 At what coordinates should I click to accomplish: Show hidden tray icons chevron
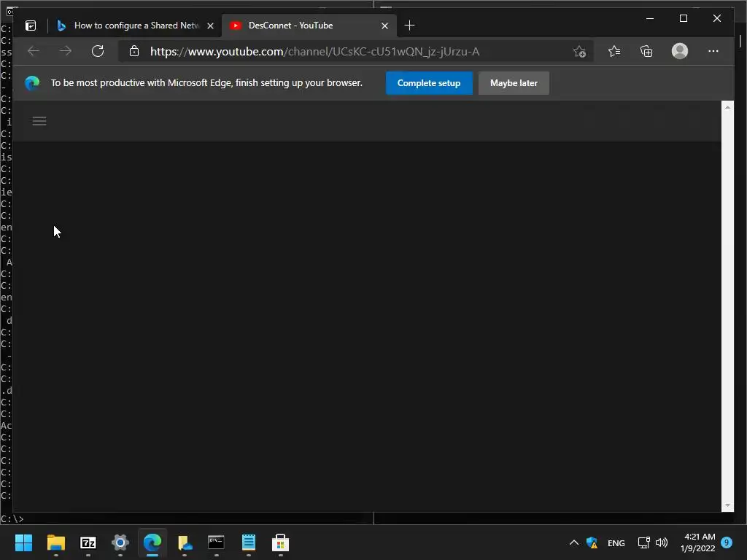(574, 542)
